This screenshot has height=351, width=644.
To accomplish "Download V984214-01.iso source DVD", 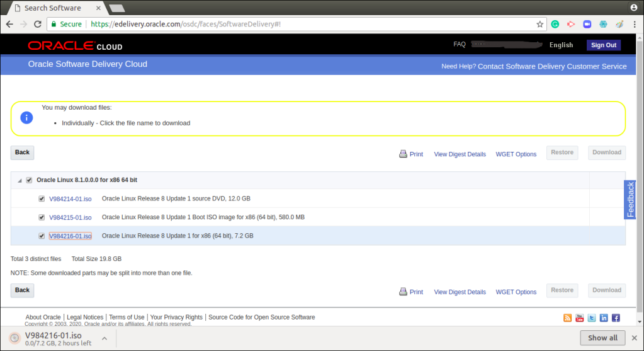I will (x=71, y=199).
